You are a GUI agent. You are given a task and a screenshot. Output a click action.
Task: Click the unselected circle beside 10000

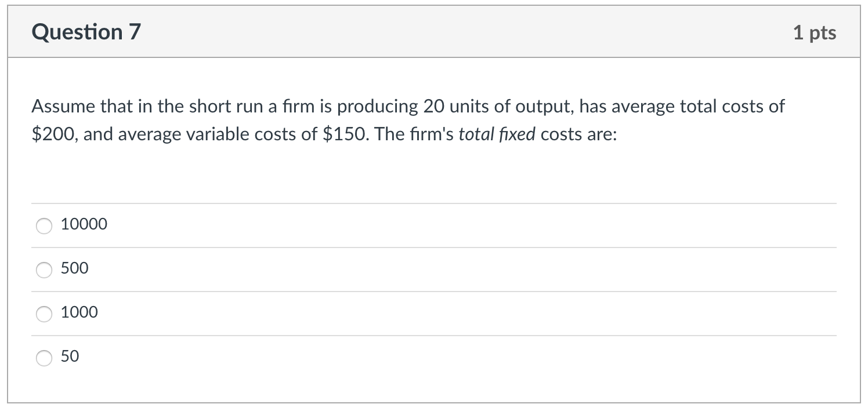(44, 226)
